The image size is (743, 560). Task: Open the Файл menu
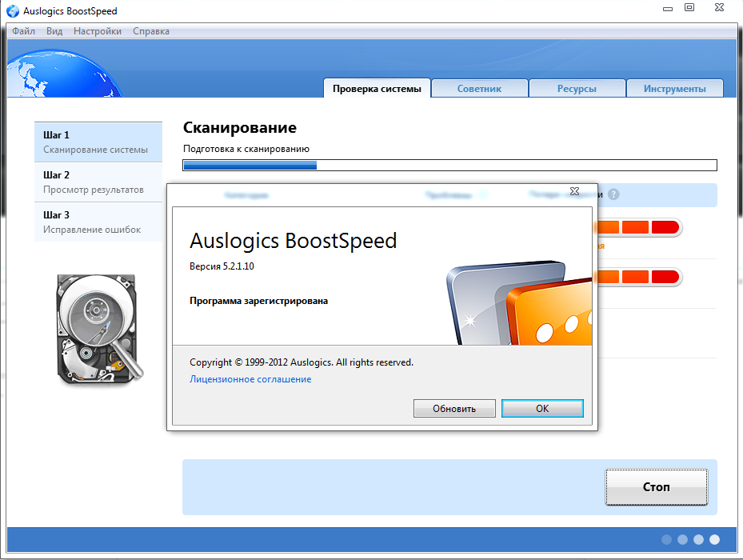(x=23, y=31)
